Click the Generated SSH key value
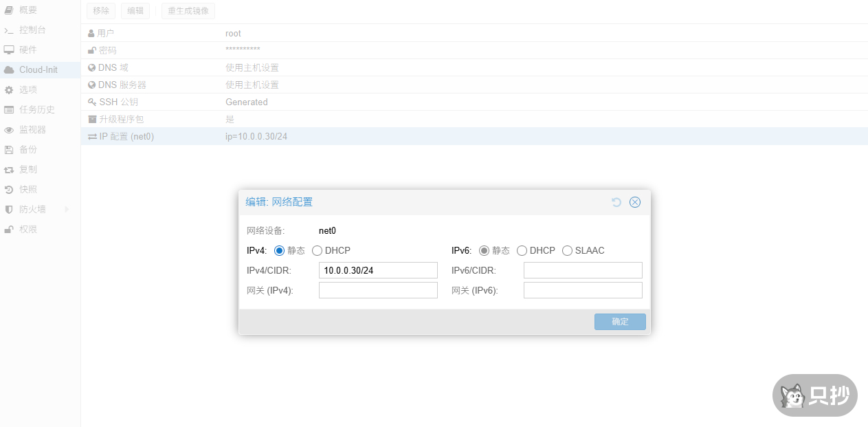 coord(247,102)
